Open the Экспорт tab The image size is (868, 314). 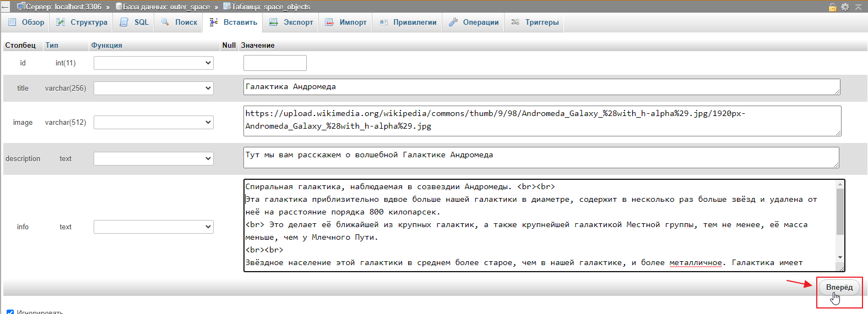pyautogui.click(x=291, y=23)
